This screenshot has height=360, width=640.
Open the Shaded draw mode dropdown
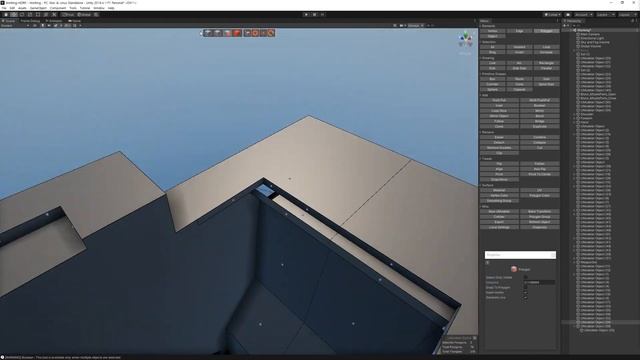[15, 25]
